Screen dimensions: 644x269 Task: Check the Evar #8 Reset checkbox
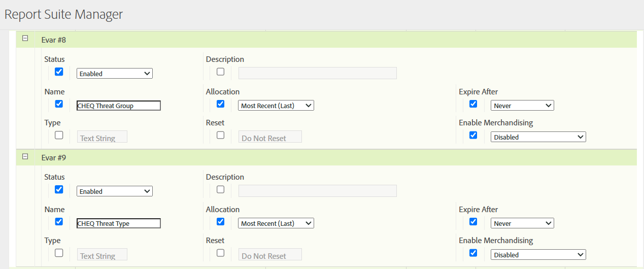point(220,135)
